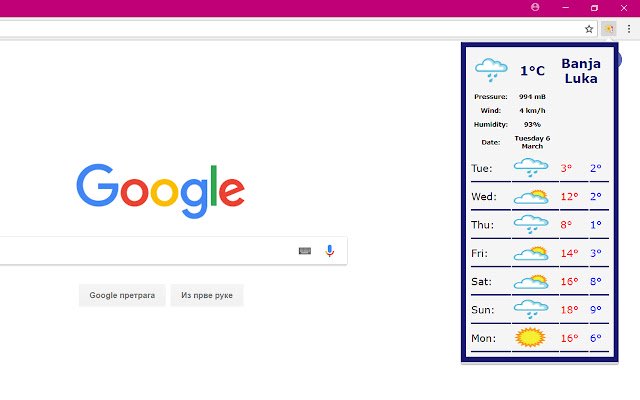Open the Chrome profile avatar button
The height and width of the screenshot is (400, 640).
pos(535,7)
